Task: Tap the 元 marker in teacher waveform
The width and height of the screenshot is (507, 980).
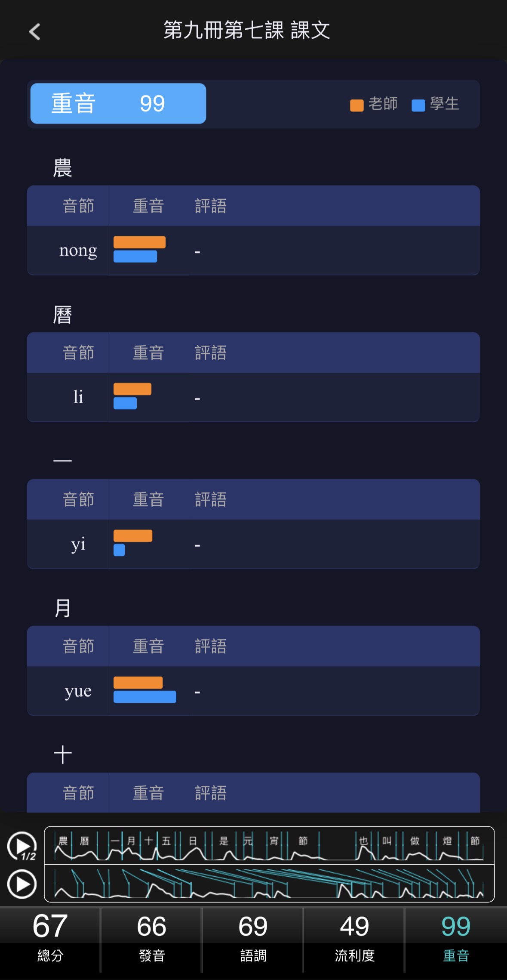Action: [248, 841]
